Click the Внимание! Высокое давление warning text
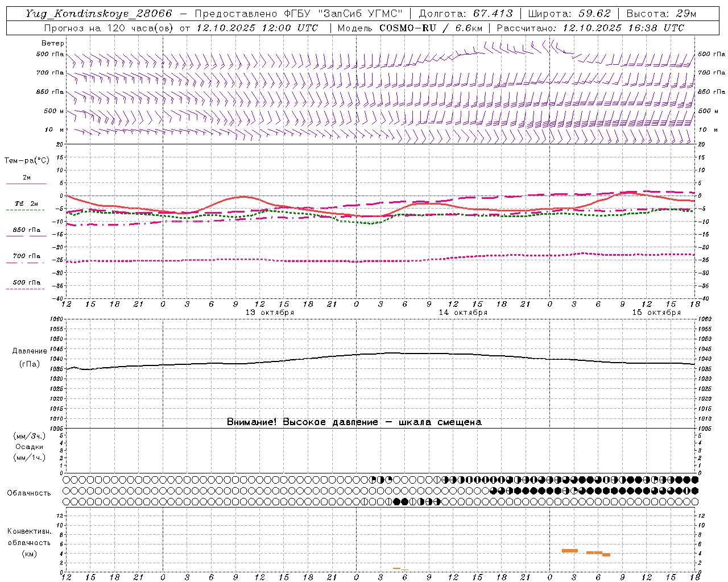Viewport: 728px width, 582px height. pos(354,422)
